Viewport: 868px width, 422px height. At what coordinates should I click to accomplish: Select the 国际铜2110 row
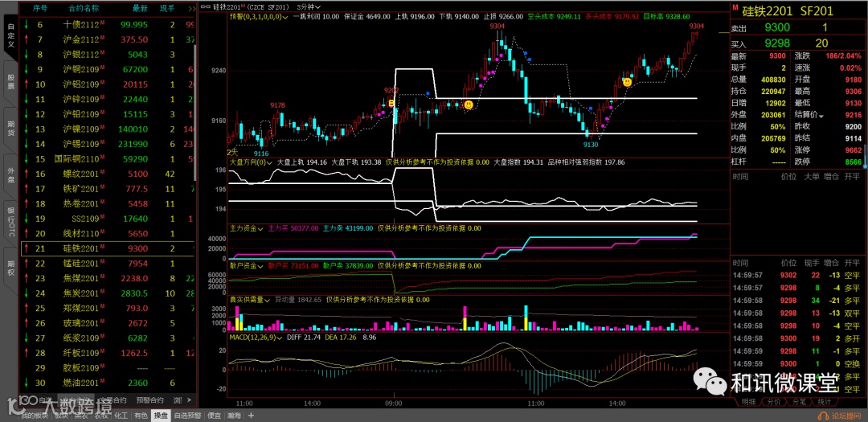(108, 159)
